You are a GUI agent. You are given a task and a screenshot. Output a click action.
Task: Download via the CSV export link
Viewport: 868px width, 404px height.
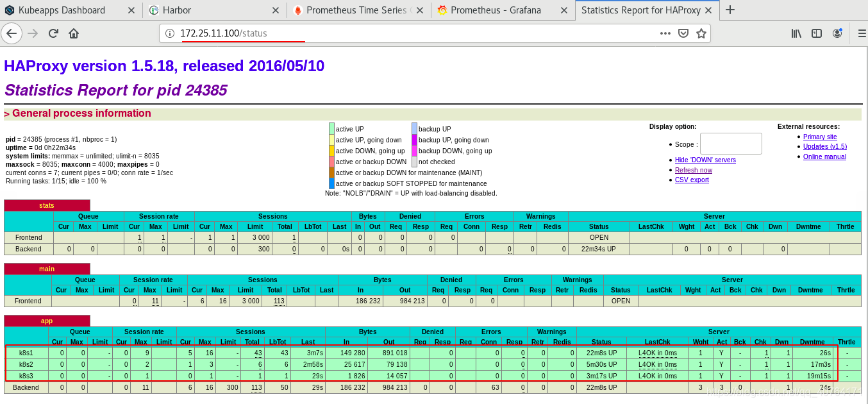point(692,180)
